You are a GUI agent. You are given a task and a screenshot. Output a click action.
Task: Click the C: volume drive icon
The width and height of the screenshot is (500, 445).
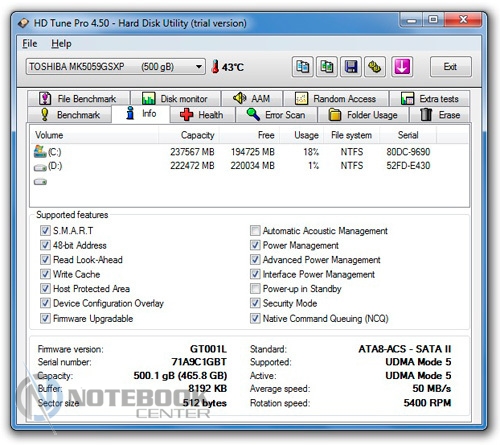40,151
